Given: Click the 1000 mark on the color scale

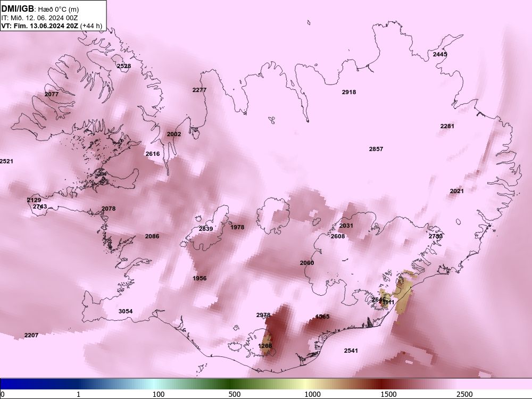Looking at the screenshot, I should coord(312,394).
